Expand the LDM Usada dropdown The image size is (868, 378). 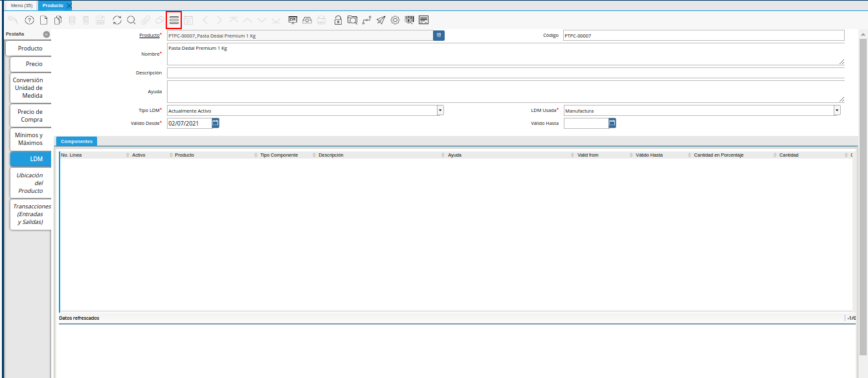click(837, 111)
